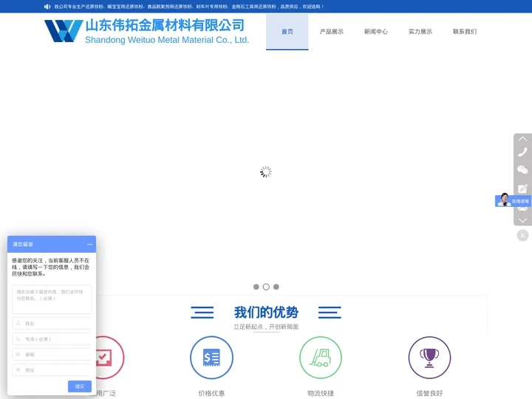
Task: Focus the 电话 phone input field
Action: tap(52, 339)
